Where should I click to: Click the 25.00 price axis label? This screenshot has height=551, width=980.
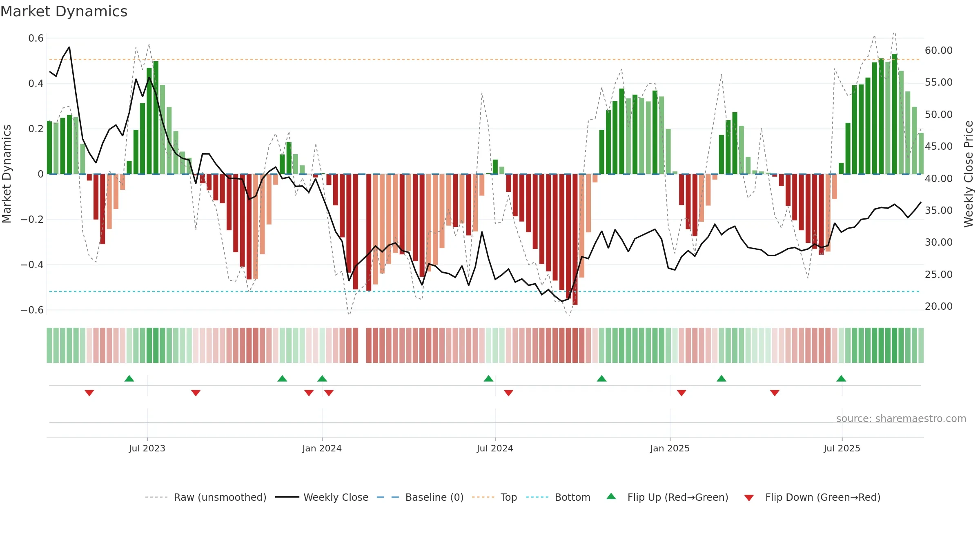click(939, 275)
